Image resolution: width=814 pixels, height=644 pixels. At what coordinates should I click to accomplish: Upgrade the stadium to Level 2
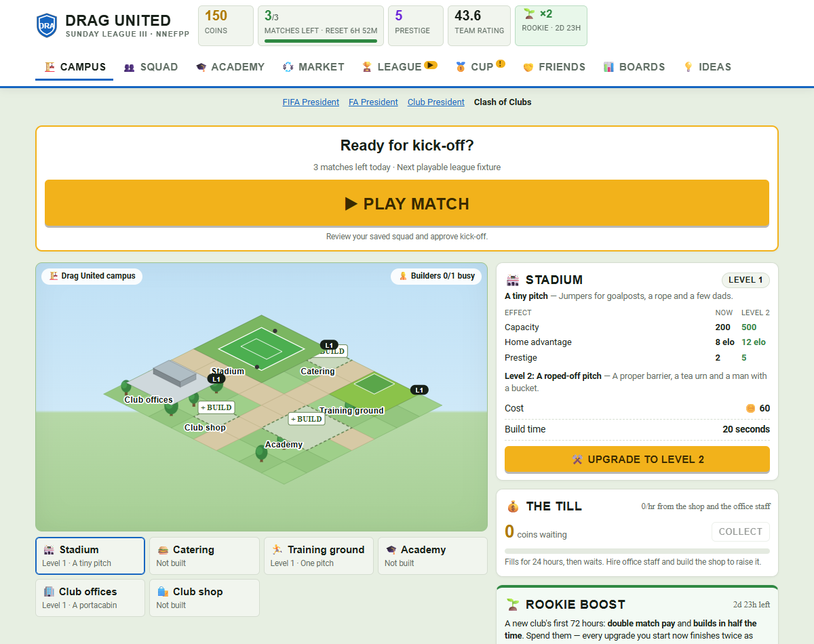pos(637,460)
